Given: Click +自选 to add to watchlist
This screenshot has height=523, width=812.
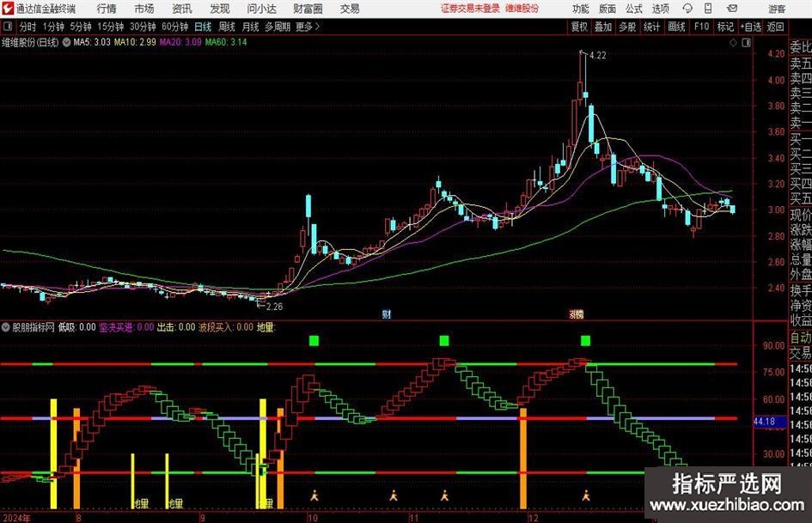Looking at the screenshot, I should (751, 27).
